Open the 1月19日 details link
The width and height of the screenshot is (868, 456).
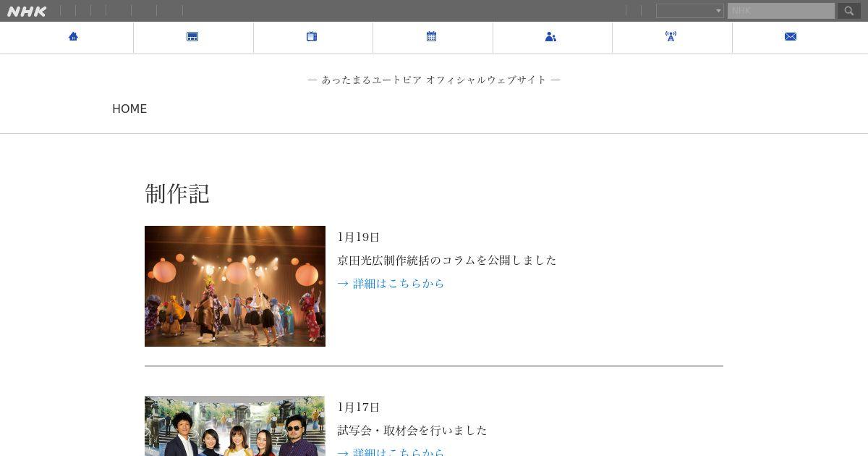coord(391,283)
